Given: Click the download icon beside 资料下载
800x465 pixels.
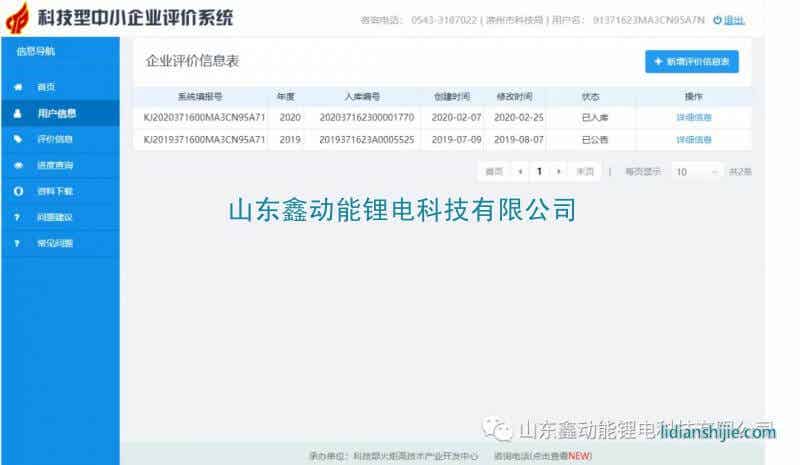Looking at the screenshot, I should 18,191.
